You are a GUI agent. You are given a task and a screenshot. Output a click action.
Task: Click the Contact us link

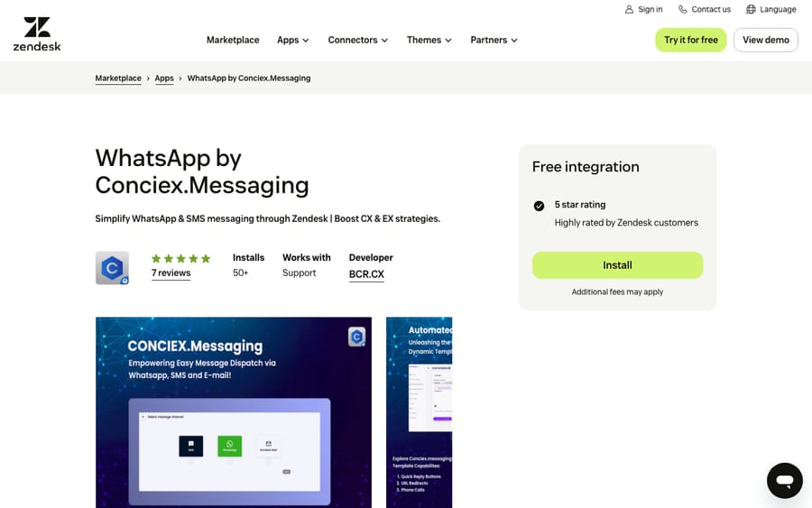705,9
